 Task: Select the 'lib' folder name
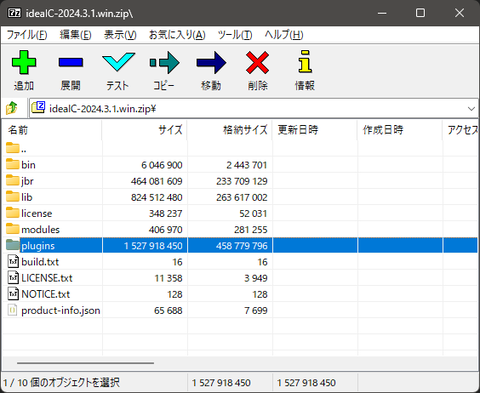pyautogui.click(x=27, y=197)
